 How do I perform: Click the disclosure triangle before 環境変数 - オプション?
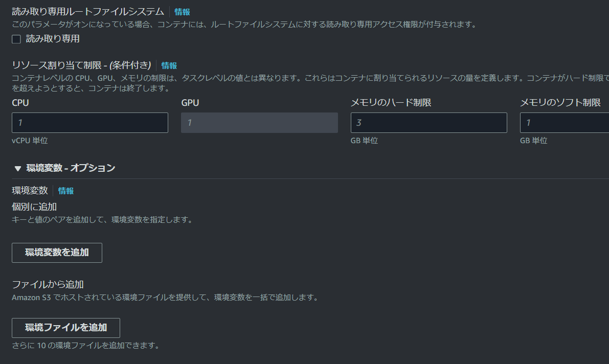pos(18,167)
